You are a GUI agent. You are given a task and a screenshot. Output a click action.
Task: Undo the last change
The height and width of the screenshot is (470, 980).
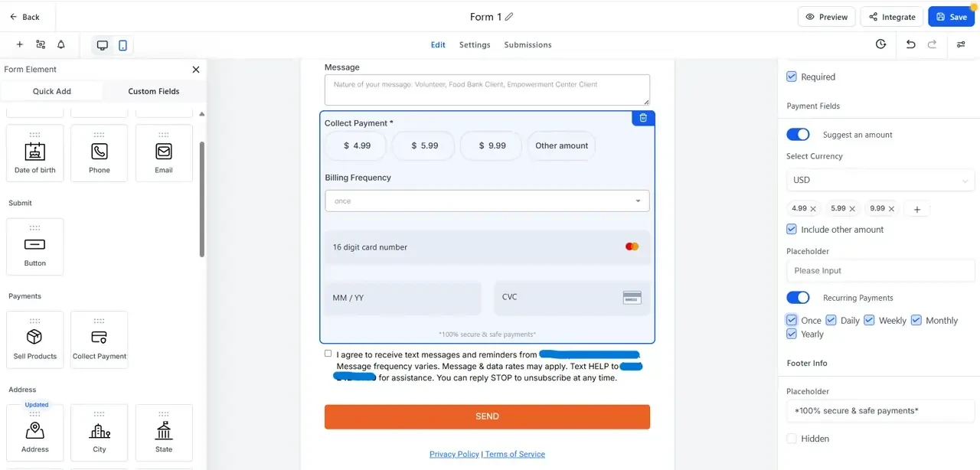click(910, 44)
